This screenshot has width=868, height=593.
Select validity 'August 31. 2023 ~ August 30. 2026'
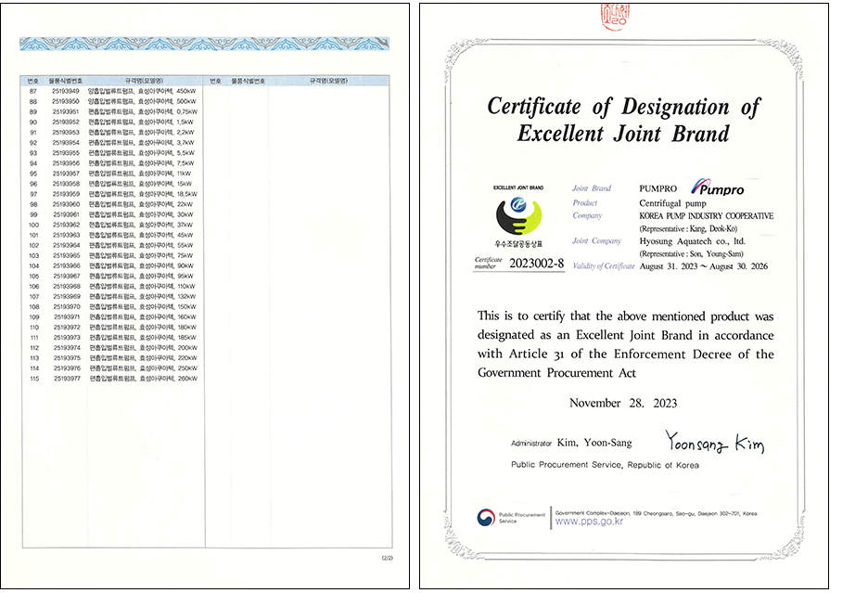(704, 266)
